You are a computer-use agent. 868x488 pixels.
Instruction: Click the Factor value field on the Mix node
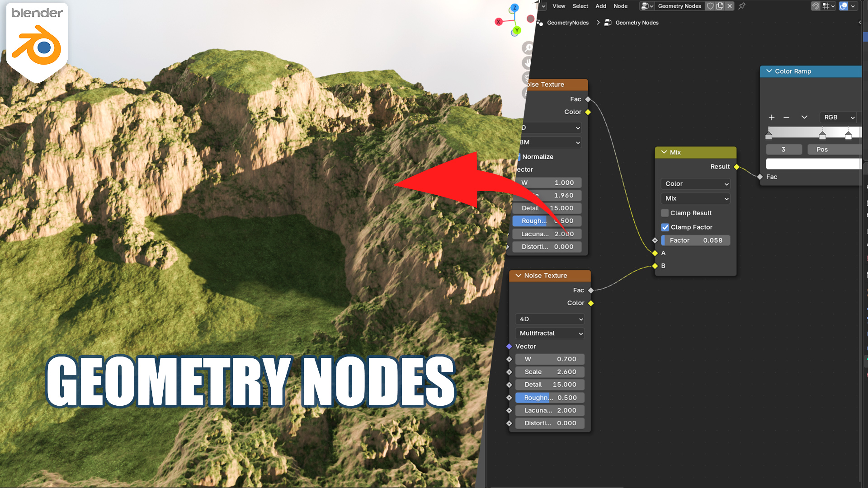695,240
